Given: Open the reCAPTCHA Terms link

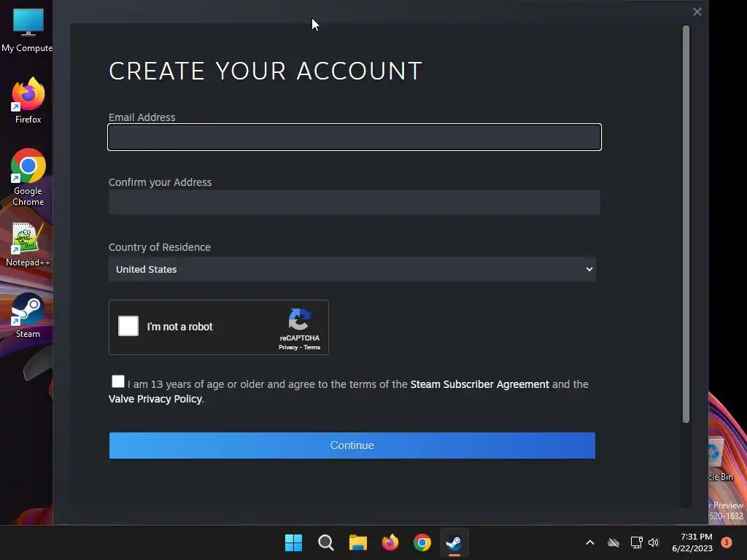Looking at the screenshot, I should [312, 348].
